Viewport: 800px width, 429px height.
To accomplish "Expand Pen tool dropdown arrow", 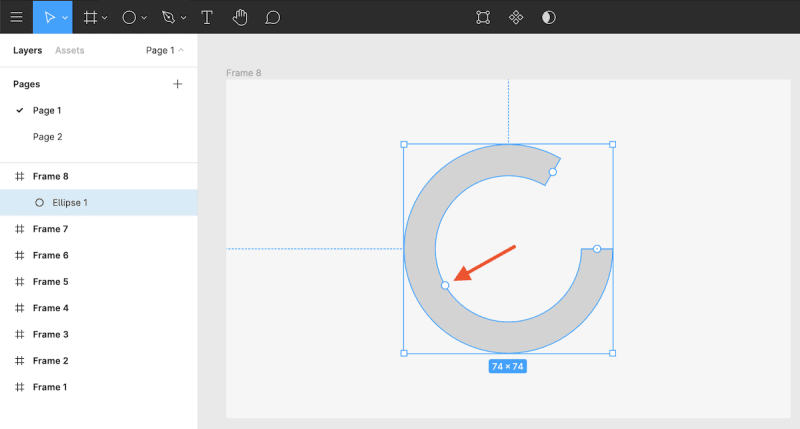I will coord(183,18).
